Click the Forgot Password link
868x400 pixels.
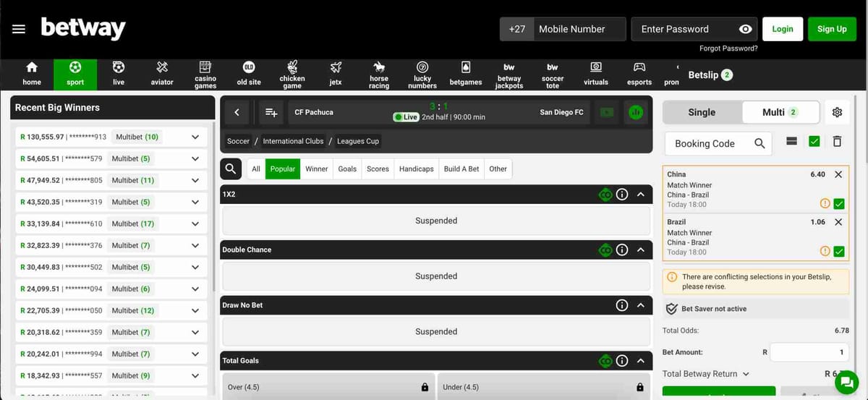tap(728, 48)
